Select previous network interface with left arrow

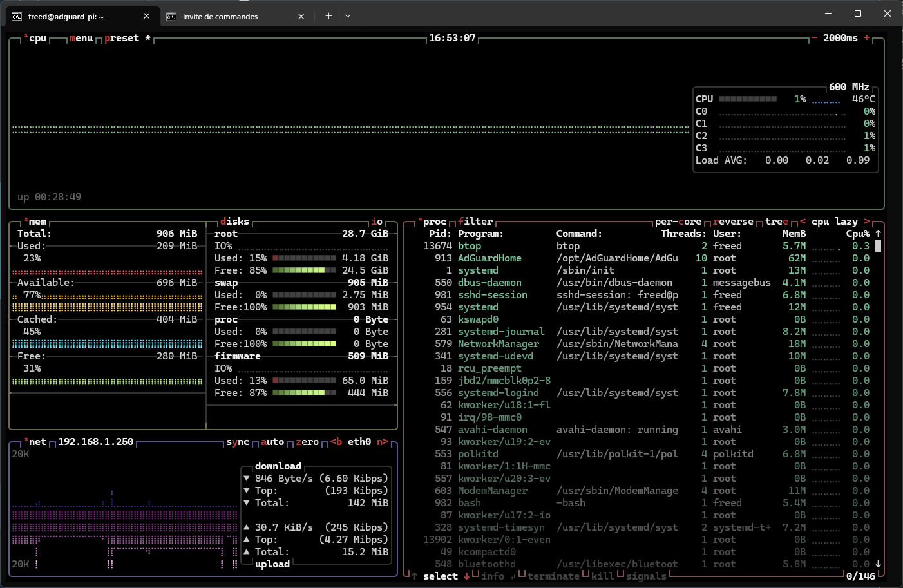pyautogui.click(x=336, y=442)
